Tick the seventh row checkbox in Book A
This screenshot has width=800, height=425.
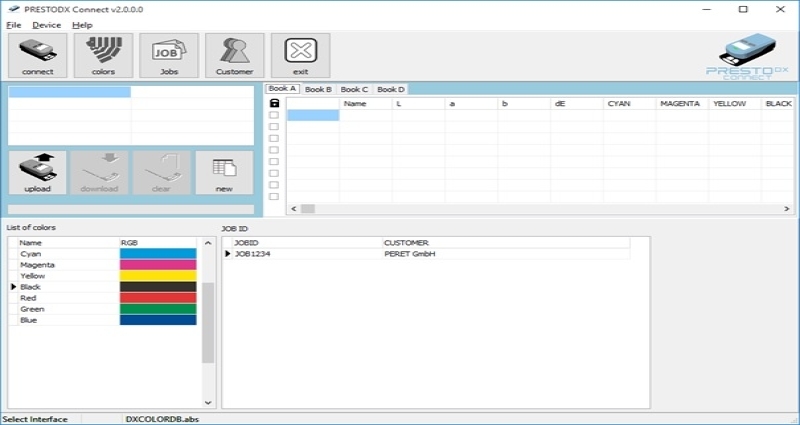click(274, 185)
